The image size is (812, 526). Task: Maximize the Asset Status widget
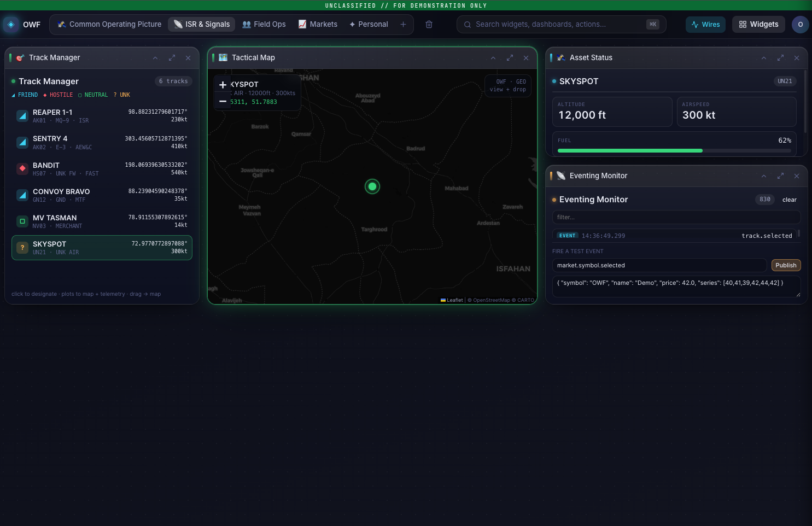pyautogui.click(x=780, y=58)
